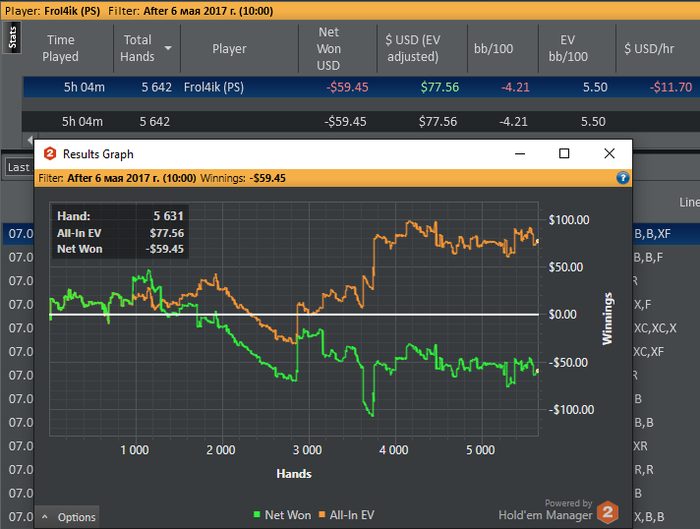Sort by Net Won USD column
The height and width of the screenshot is (529, 700).
(328, 48)
